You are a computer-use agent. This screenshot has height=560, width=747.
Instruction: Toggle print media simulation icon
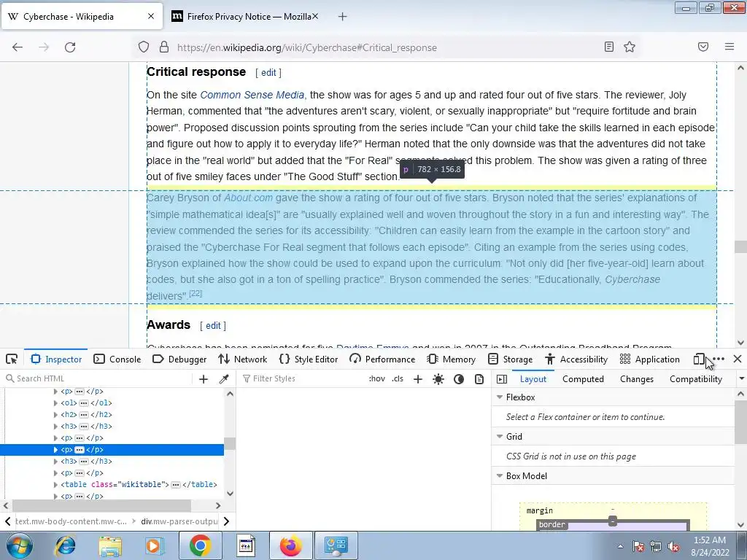pos(479,379)
